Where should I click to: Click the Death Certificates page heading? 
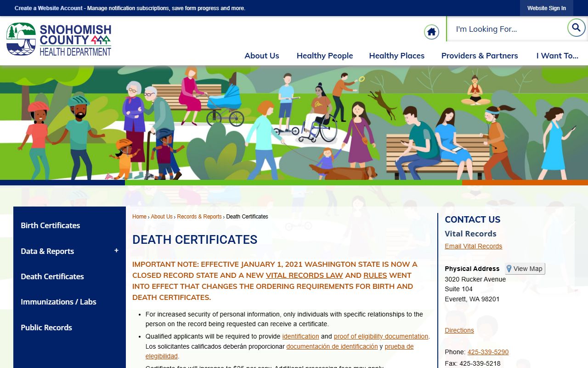[195, 240]
